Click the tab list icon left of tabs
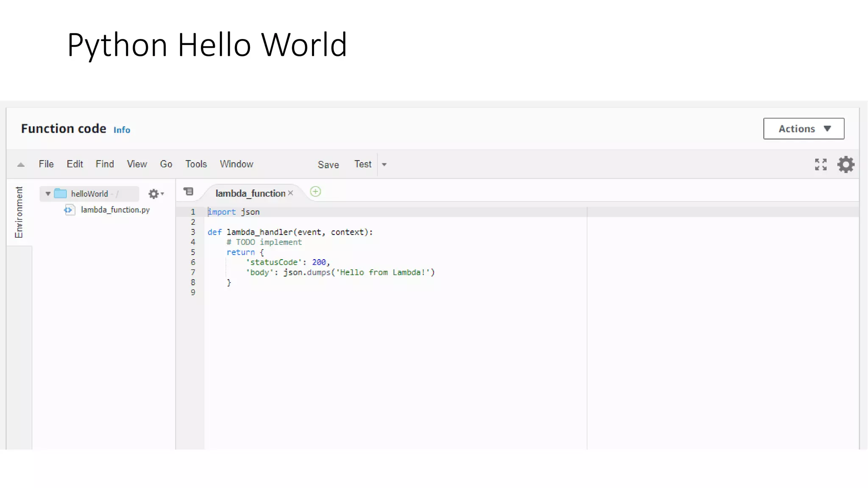 pos(189,192)
